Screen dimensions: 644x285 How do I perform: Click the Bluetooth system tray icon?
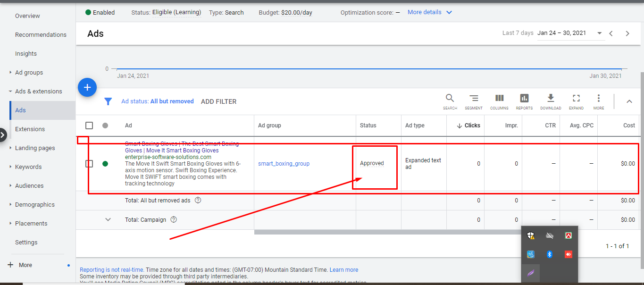pos(549,254)
